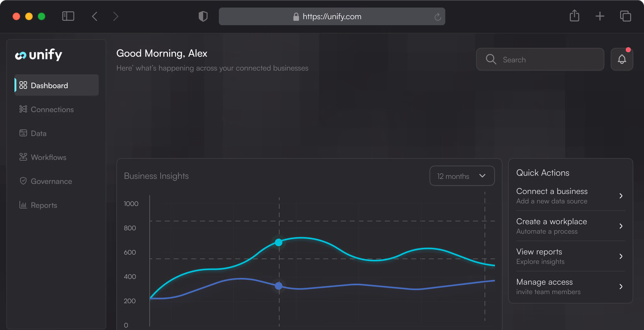Viewport: 644px width, 330px height.
Task: Click the lock icon in address bar
Action: pos(296,17)
